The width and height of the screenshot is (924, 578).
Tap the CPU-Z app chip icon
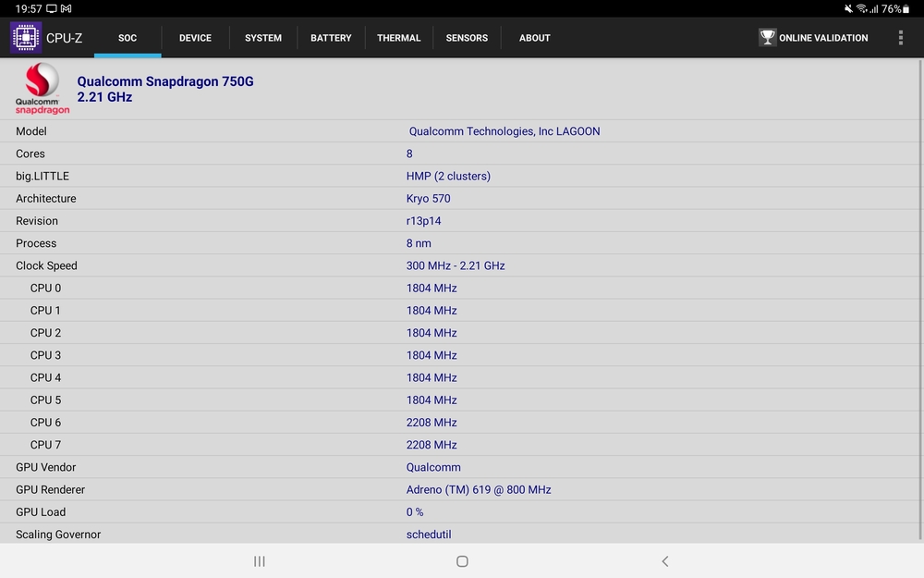pos(26,38)
